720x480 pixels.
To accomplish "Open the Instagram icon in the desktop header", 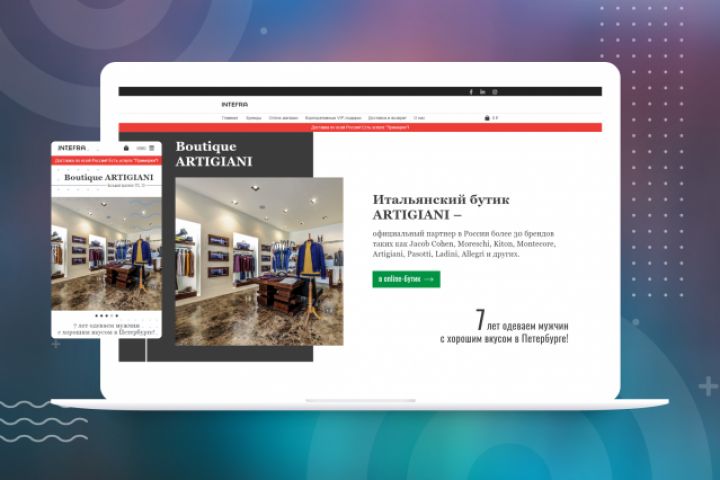I will [495, 92].
